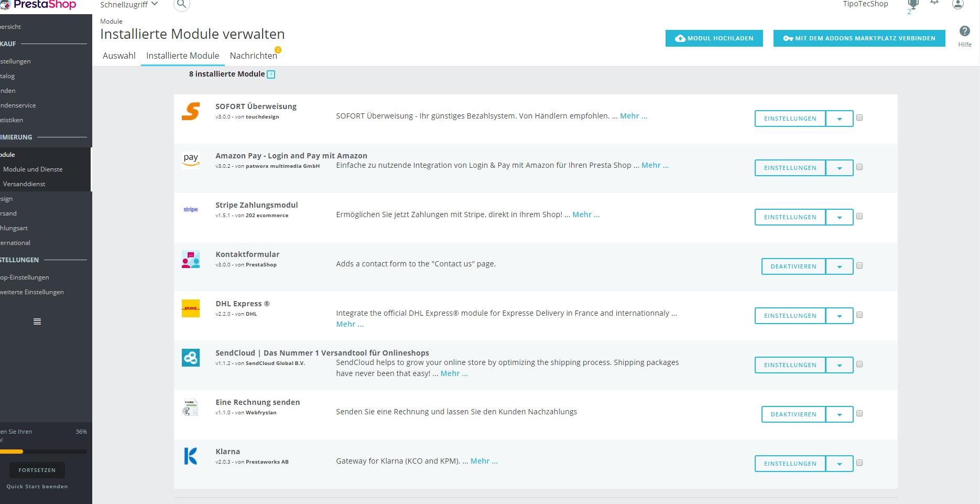Viewport: 980px width, 504px height.
Task: Tick the Amazon Pay module checkbox
Action: point(859,167)
